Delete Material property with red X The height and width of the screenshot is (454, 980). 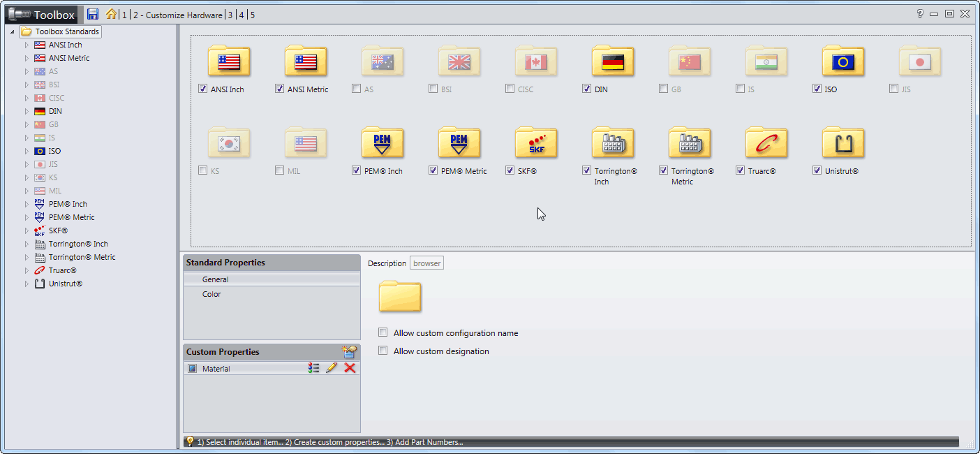point(350,368)
